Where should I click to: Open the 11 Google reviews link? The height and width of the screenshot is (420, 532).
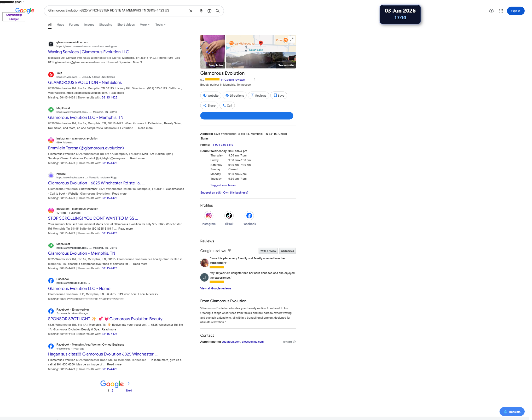(233, 80)
